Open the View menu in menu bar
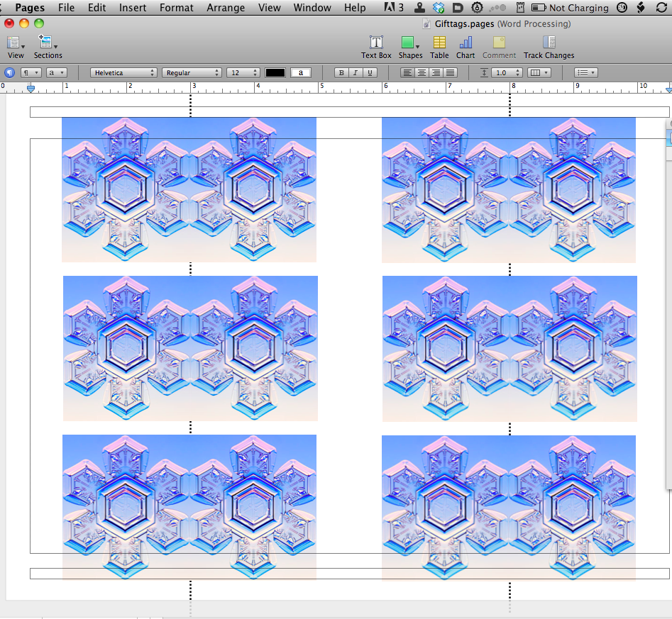672x619 pixels. click(269, 8)
